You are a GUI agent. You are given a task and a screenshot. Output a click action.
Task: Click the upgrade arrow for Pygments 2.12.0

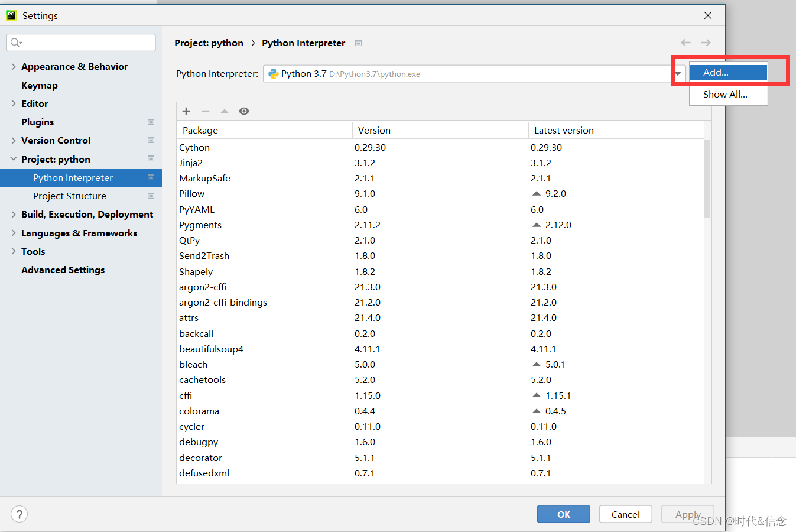coord(537,225)
